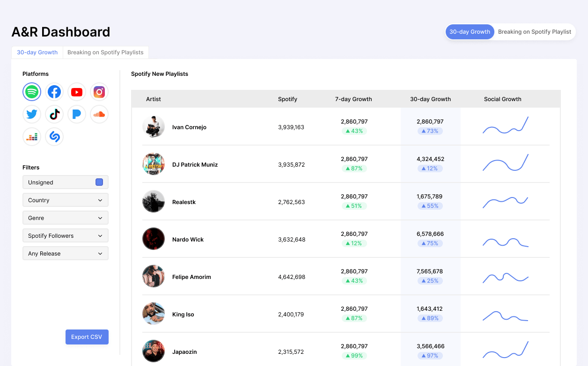Select Spotify value 3,935,872
Viewport: 588px width, 366px height.
pyautogui.click(x=291, y=165)
